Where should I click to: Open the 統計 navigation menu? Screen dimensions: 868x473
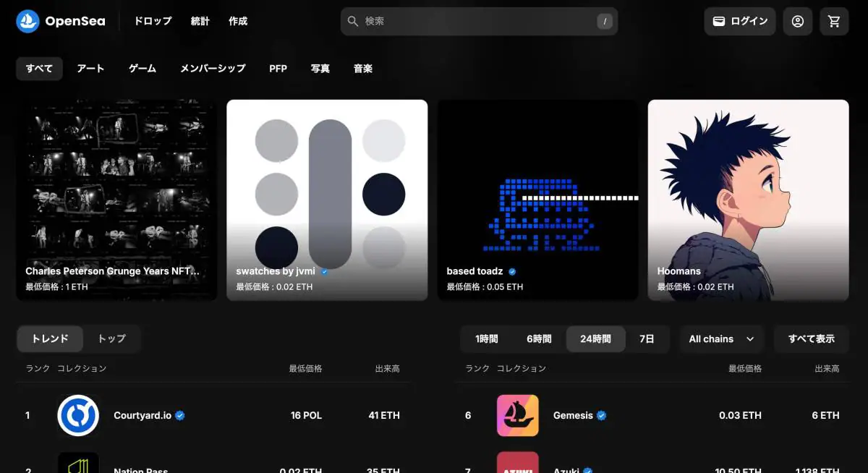pos(200,22)
